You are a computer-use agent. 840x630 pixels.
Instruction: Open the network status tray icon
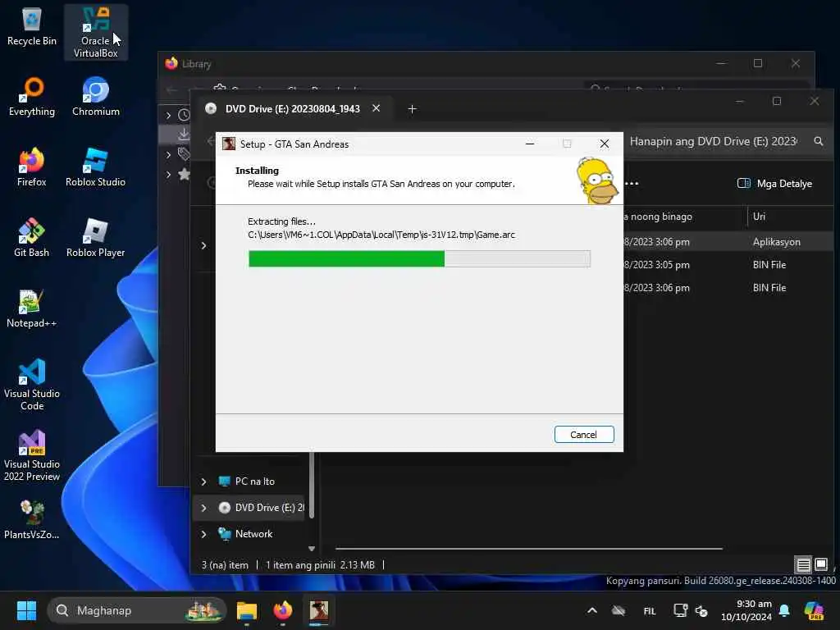pos(680,610)
